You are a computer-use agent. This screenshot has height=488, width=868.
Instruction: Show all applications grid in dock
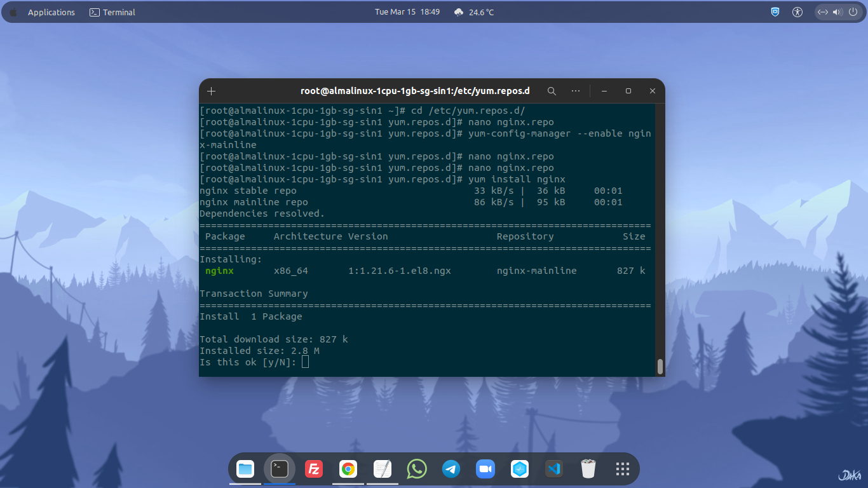[x=623, y=469]
